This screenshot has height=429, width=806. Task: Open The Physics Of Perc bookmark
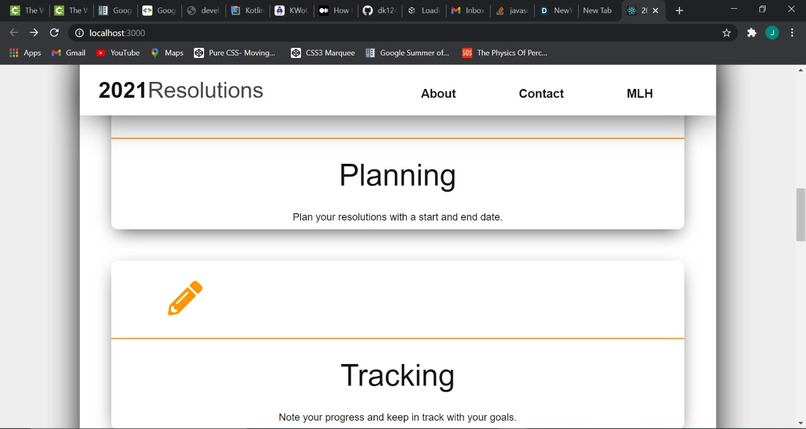tap(504, 52)
